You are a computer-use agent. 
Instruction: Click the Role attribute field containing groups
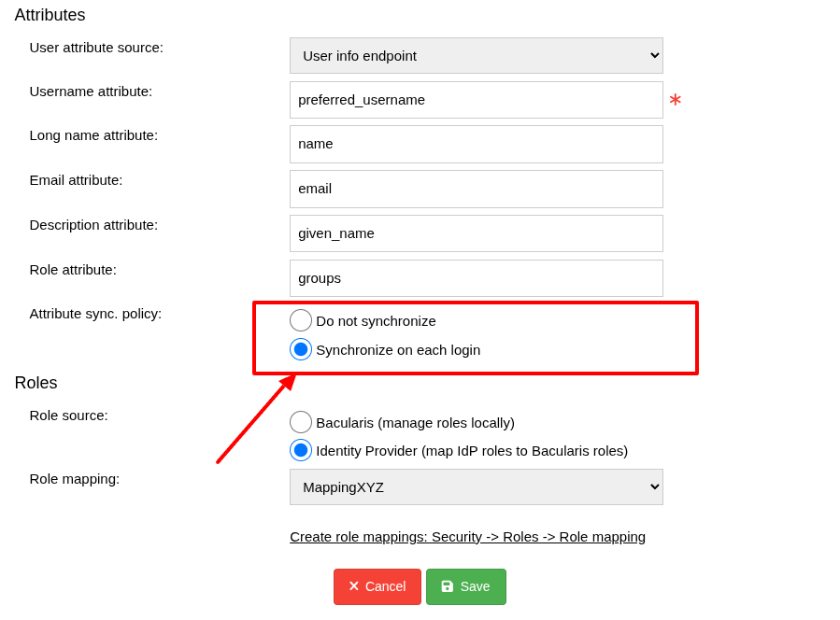click(x=476, y=278)
